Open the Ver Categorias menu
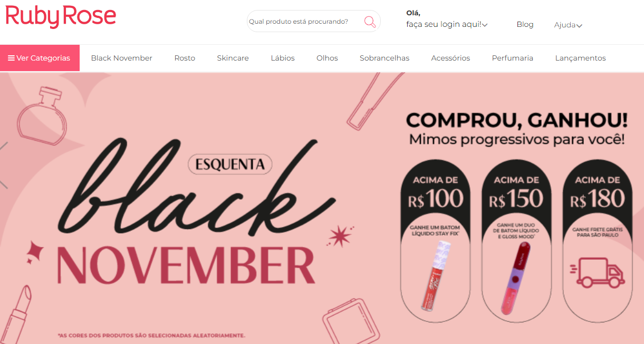Image resolution: width=644 pixels, height=344 pixels. click(x=40, y=58)
